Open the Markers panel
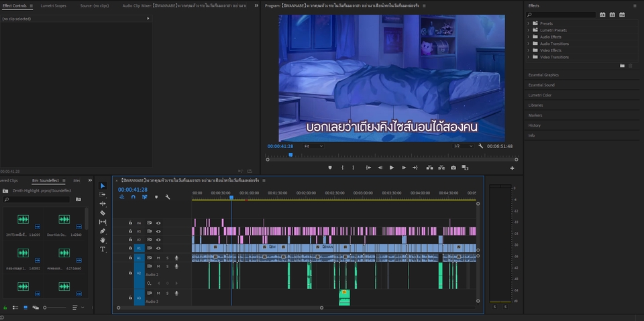The width and height of the screenshot is (644, 321). pos(535,115)
